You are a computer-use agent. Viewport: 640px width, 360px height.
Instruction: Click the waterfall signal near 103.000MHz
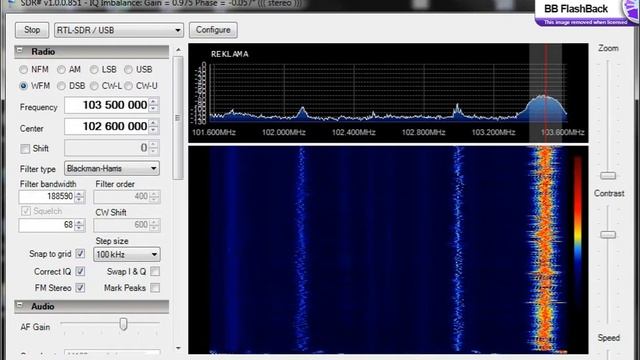point(458,249)
